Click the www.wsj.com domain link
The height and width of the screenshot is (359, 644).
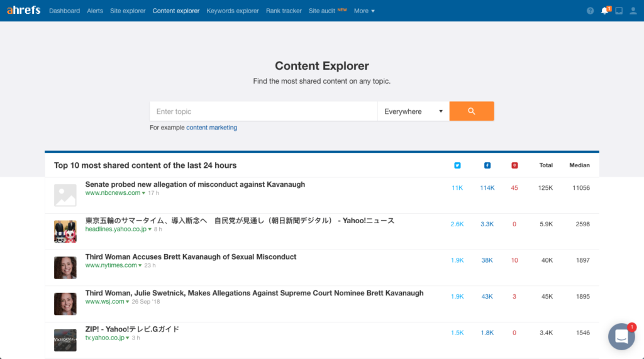tap(105, 302)
